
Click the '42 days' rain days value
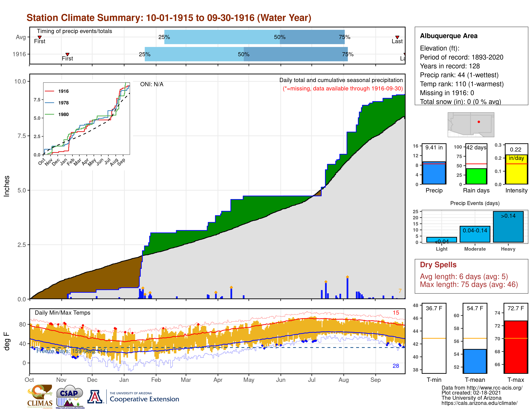click(x=476, y=147)
